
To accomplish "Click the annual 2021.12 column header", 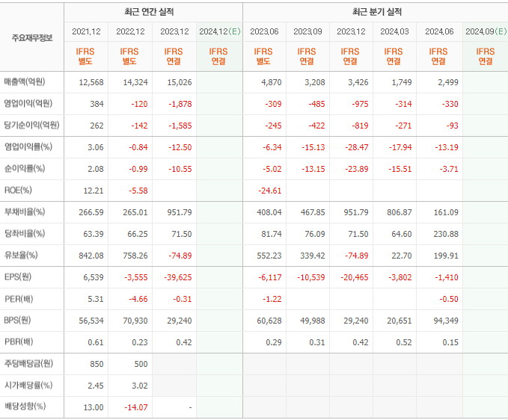I will click(86, 31).
